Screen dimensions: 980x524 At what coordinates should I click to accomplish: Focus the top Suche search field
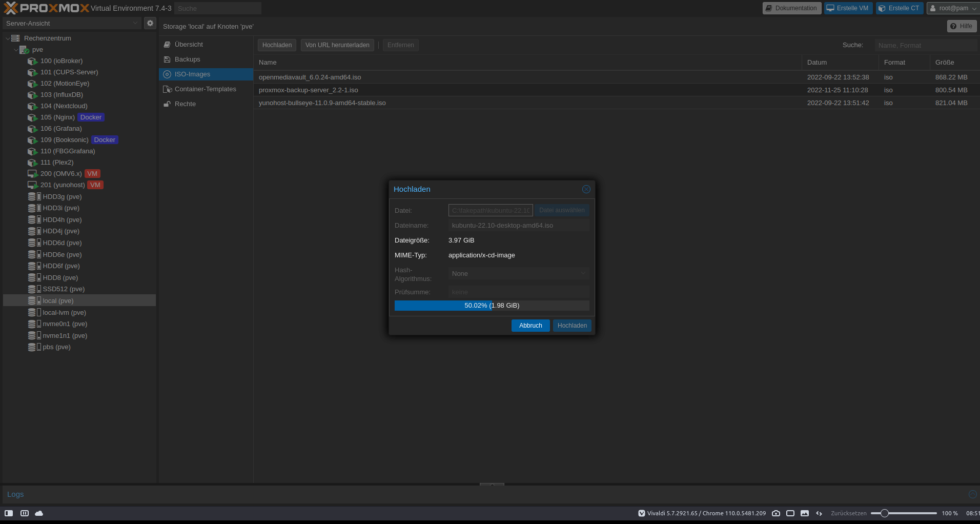point(218,8)
